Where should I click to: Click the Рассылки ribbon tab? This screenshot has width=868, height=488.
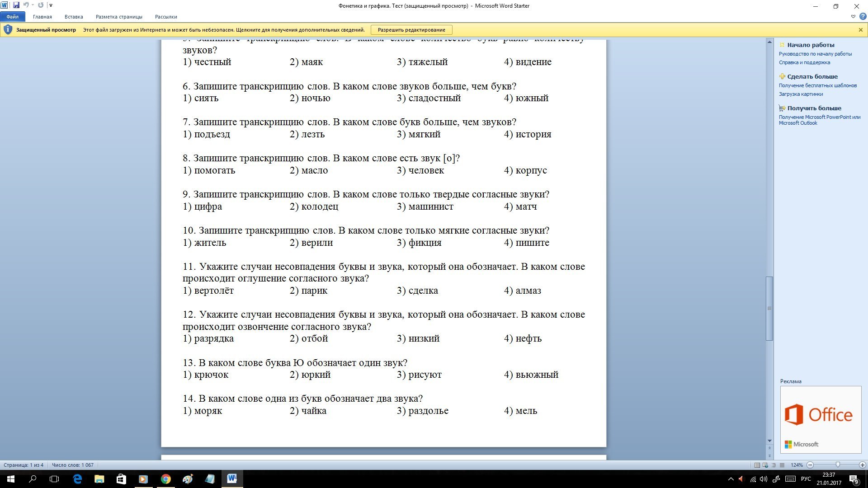pyautogui.click(x=165, y=16)
